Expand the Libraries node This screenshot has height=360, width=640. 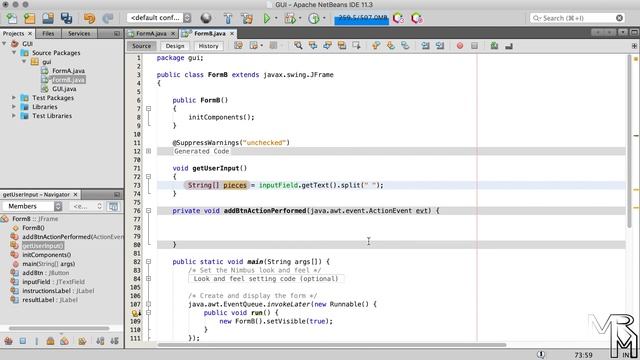pyautogui.click(x=14, y=107)
